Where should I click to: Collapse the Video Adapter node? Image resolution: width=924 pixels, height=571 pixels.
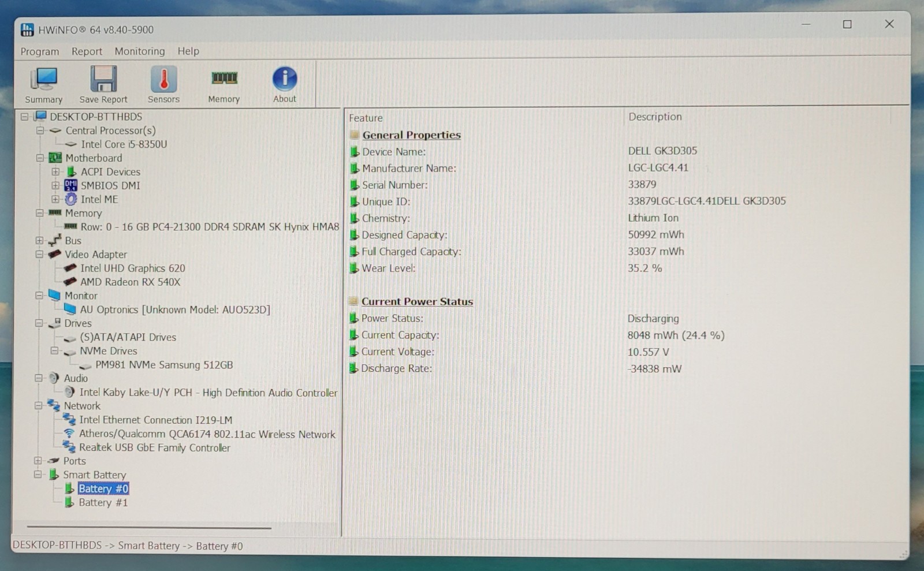[x=39, y=254]
